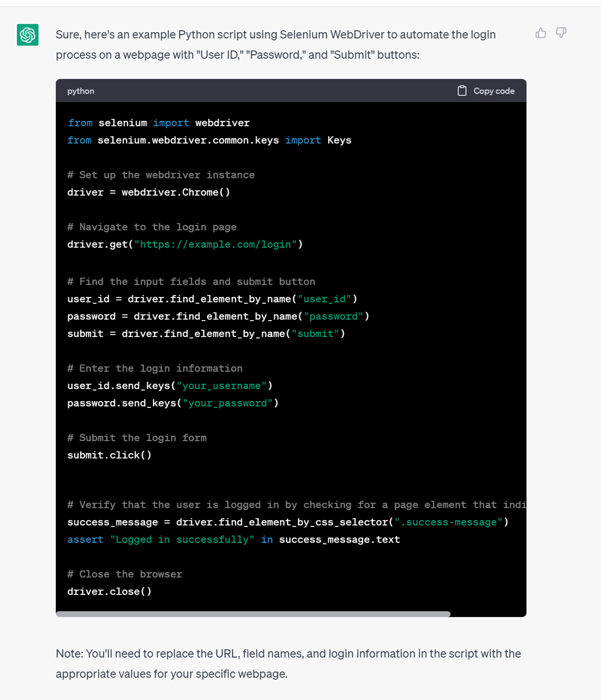
Task: Click the "driver.close()" line
Action: [110, 592]
